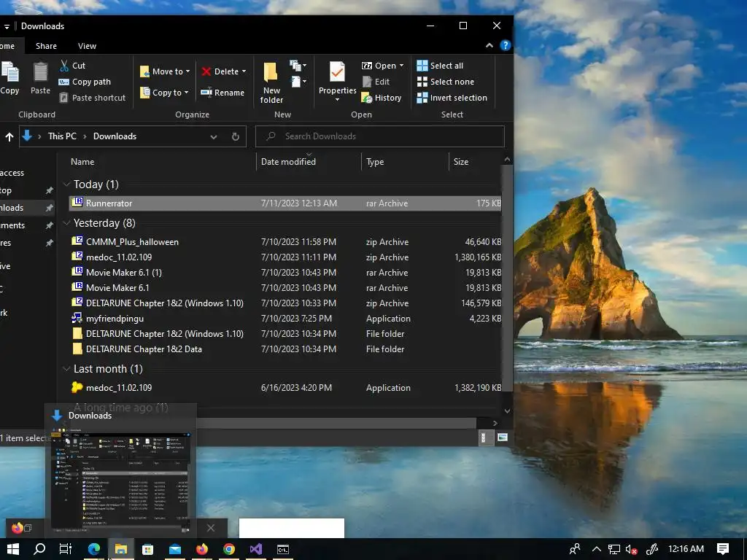
Task: Click the Paste shortcut icon
Action: tap(63, 98)
